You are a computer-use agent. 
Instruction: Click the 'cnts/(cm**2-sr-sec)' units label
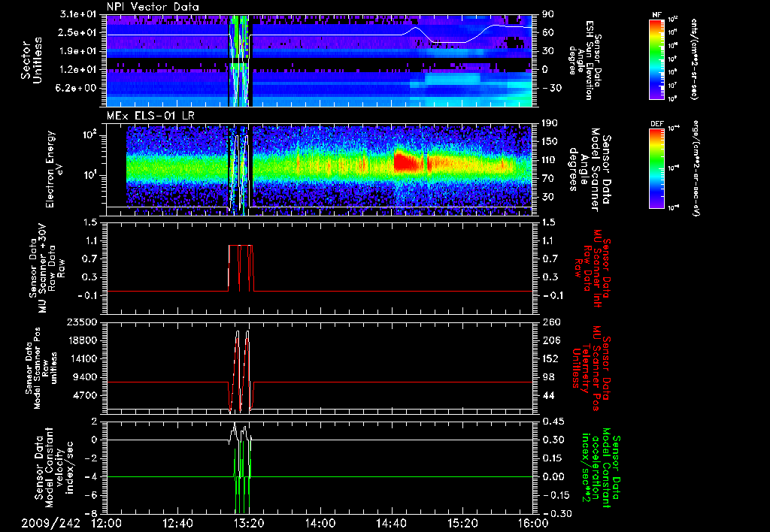pyautogui.click(x=694, y=59)
